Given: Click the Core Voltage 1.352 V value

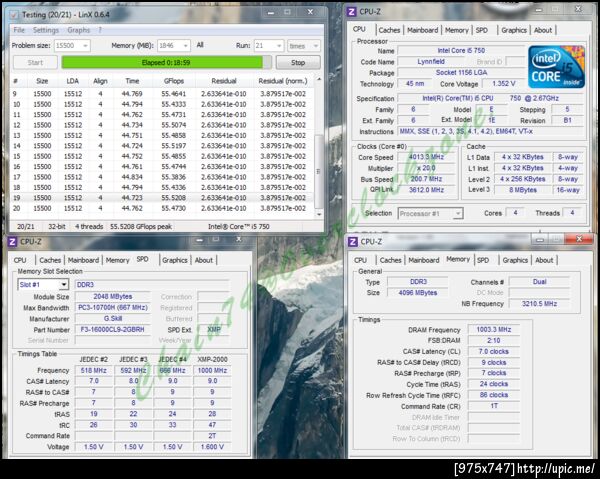Looking at the screenshot, I should pyautogui.click(x=504, y=84).
